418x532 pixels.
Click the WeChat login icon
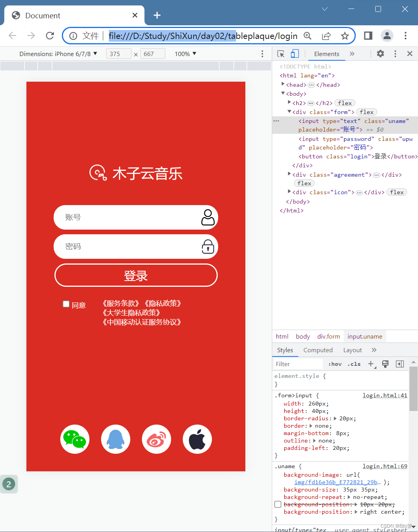click(x=75, y=439)
